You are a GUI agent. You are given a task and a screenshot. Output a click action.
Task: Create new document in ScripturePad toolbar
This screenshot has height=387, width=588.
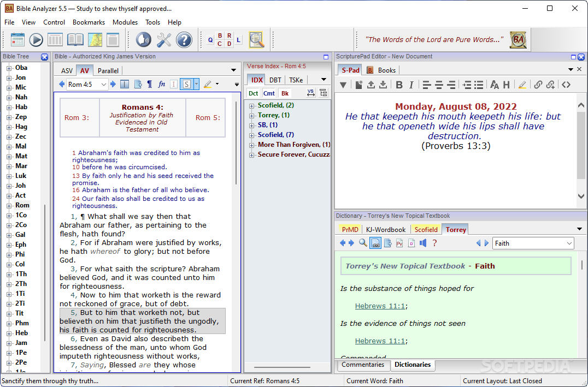359,85
